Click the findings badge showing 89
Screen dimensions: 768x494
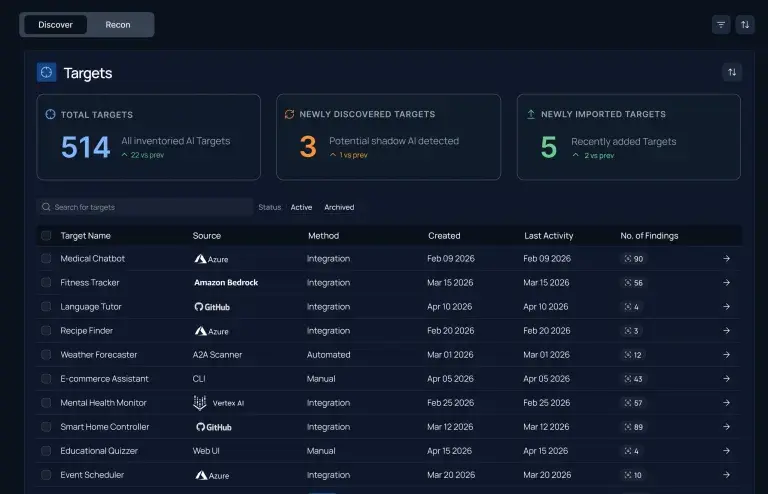pyautogui.click(x=633, y=426)
